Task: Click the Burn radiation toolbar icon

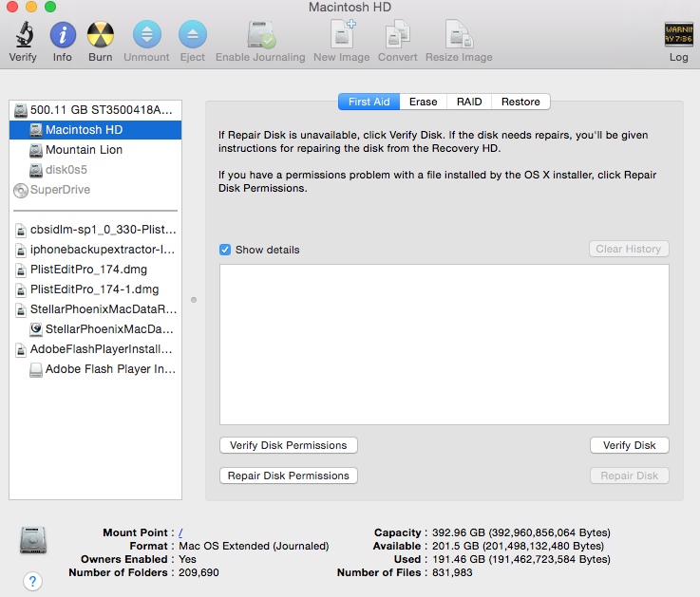Action: [x=101, y=34]
